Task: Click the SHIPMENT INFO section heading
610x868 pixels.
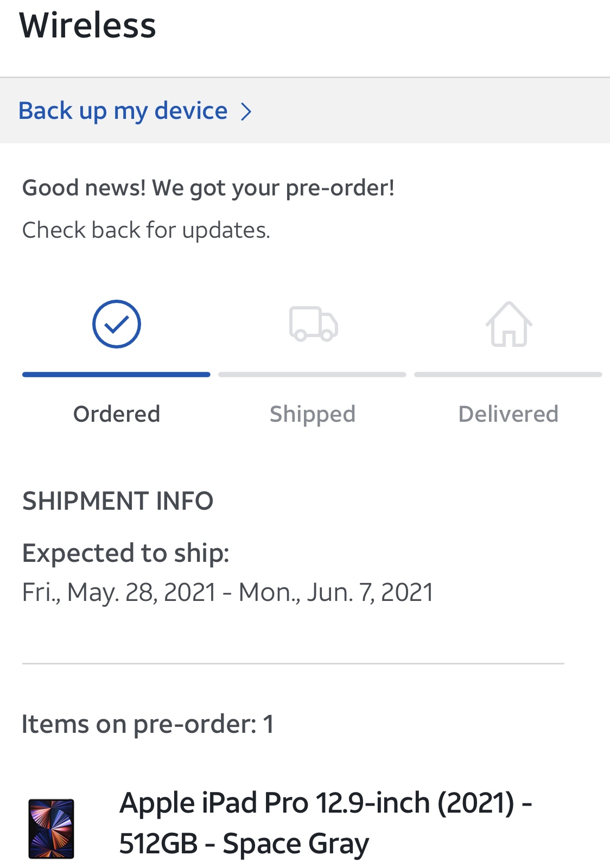Action: click(x=118, y=500)
